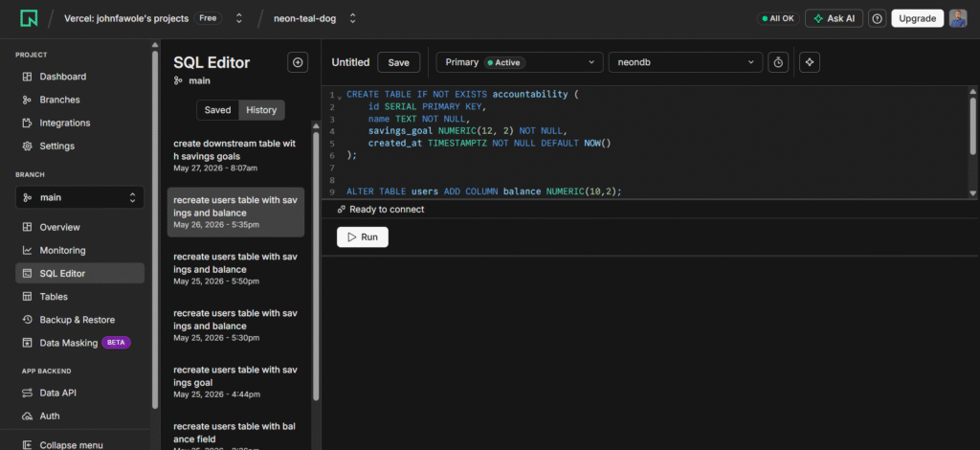The height and width of the screenshot is (450, 980).
Task: Open the AI sparkle assistant icon
Action: 810,62
